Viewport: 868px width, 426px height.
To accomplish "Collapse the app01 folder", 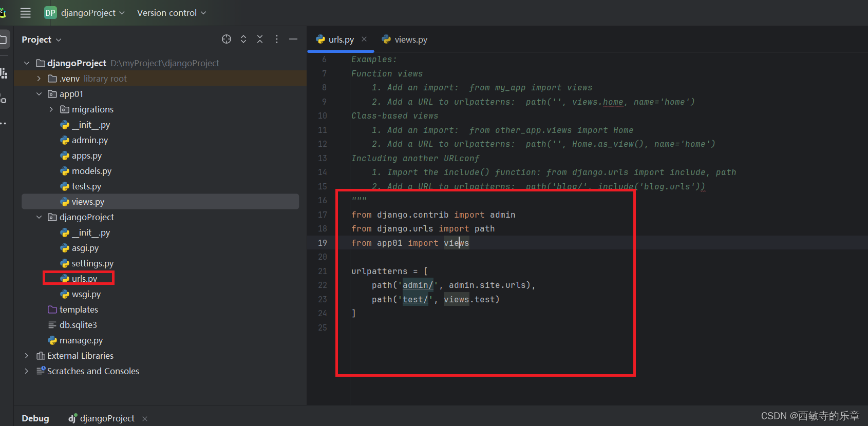I will coord(39,94).
